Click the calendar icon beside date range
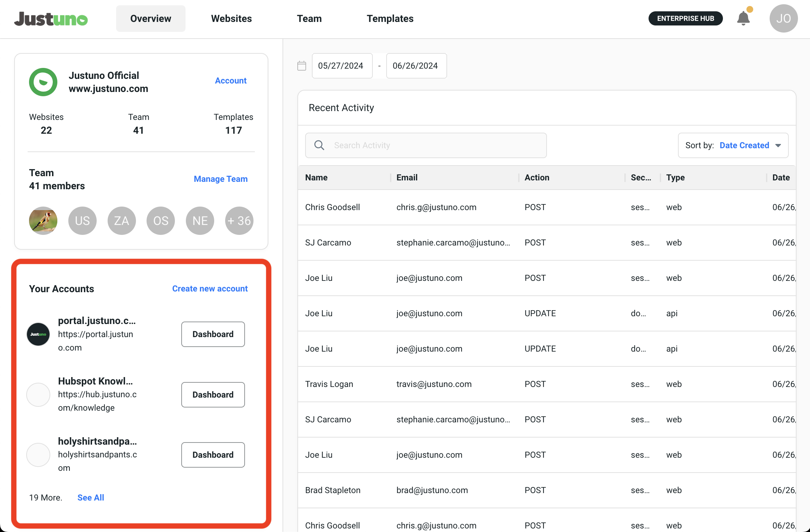This screenshot has height=532, width=810. pyautogui.click(x=302, y=66)
